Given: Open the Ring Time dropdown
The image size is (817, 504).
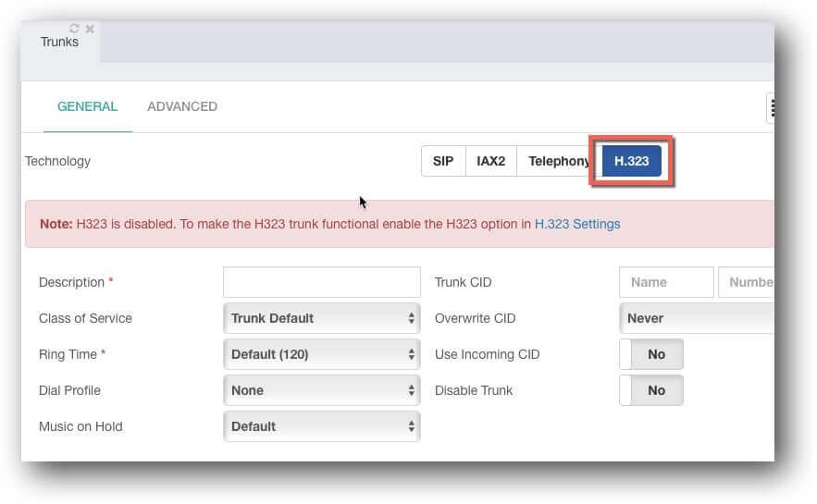Looking at the screenshot, I should 322,354.
